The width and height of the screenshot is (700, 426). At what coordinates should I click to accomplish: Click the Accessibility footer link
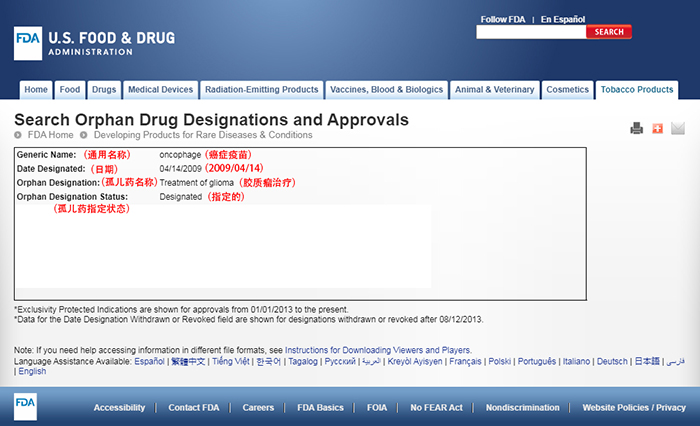[119, 408]
